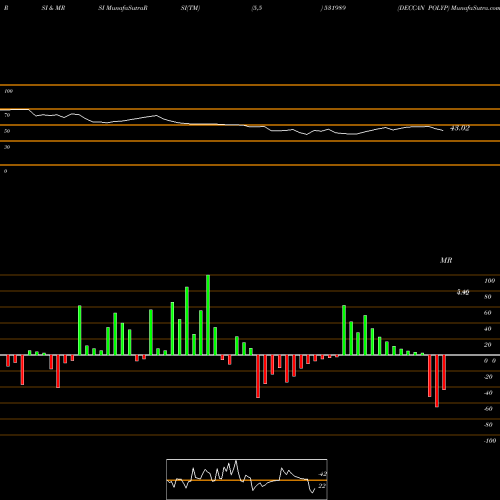Open the mini RSI overview chart thumbnail
The height and width of the screenshot is (500, 500).
point(247,479)
